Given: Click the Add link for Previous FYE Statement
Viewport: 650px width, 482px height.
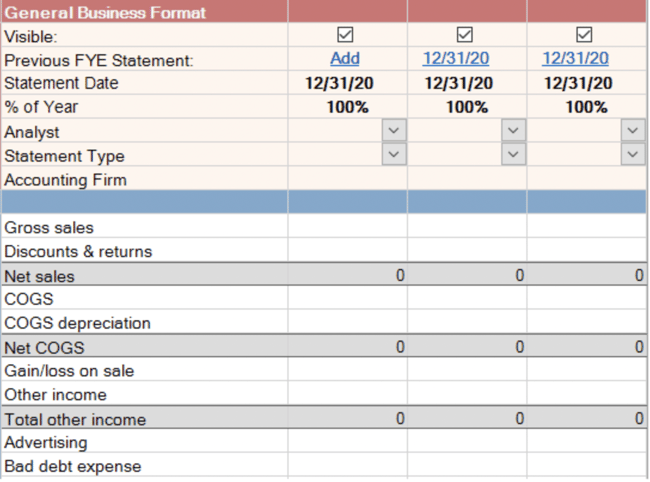Looking at the screenshot, I should (345, 58).
